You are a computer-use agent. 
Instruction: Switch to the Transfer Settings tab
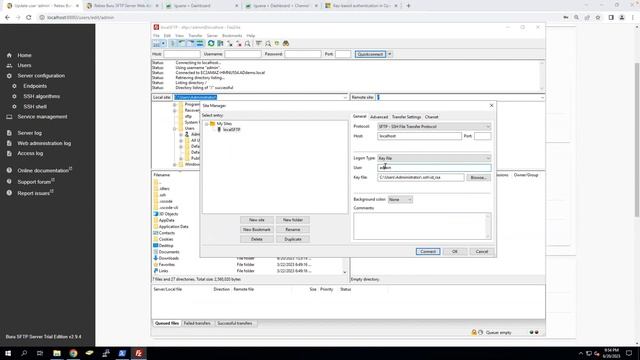coord(406,117)
